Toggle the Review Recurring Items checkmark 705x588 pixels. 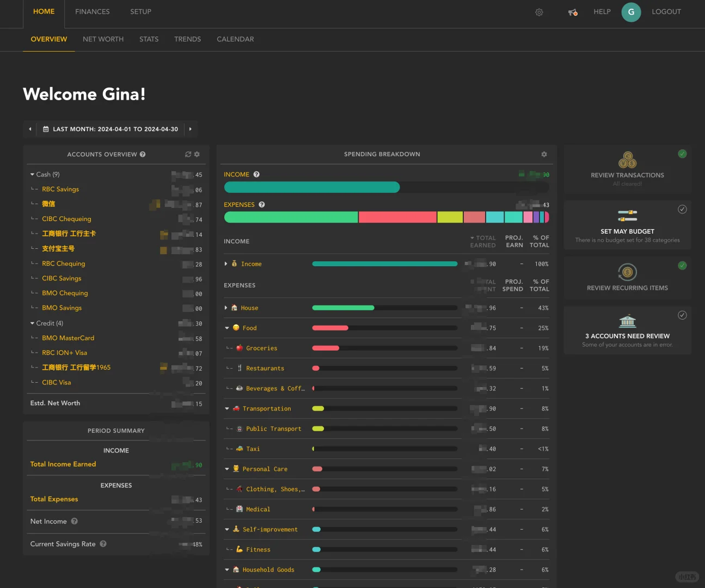click(x=682, y=266)
